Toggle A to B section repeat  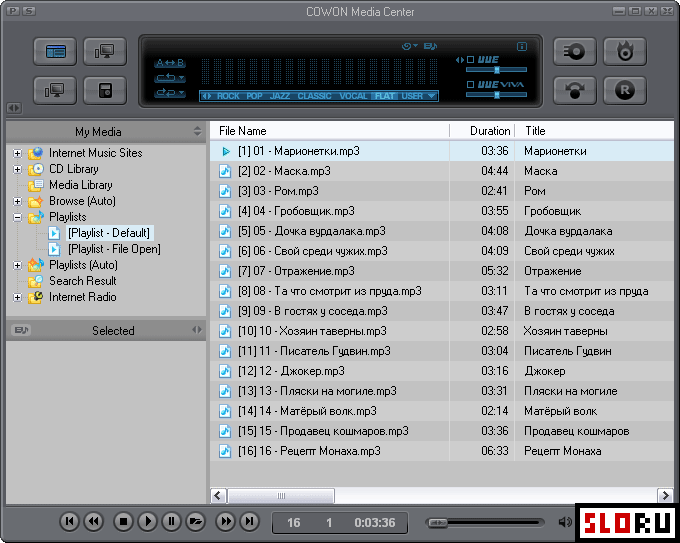coord(170,63)
